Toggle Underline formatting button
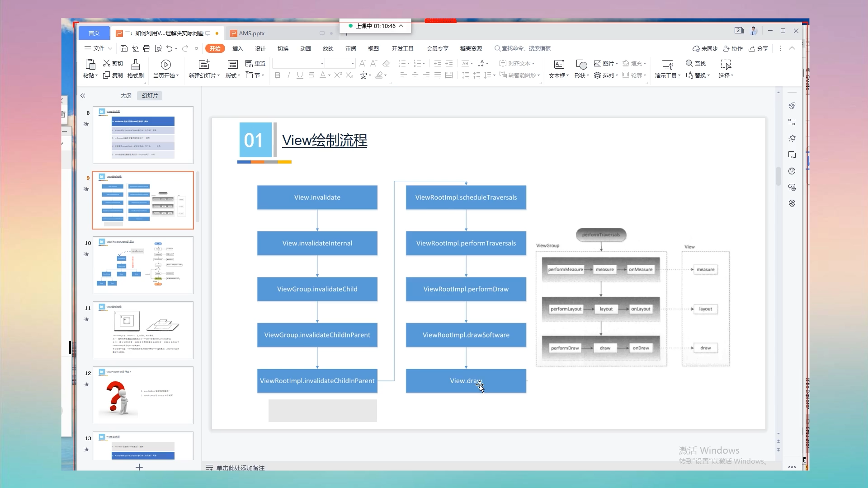The image size is (868, 488). pos(300,75)
